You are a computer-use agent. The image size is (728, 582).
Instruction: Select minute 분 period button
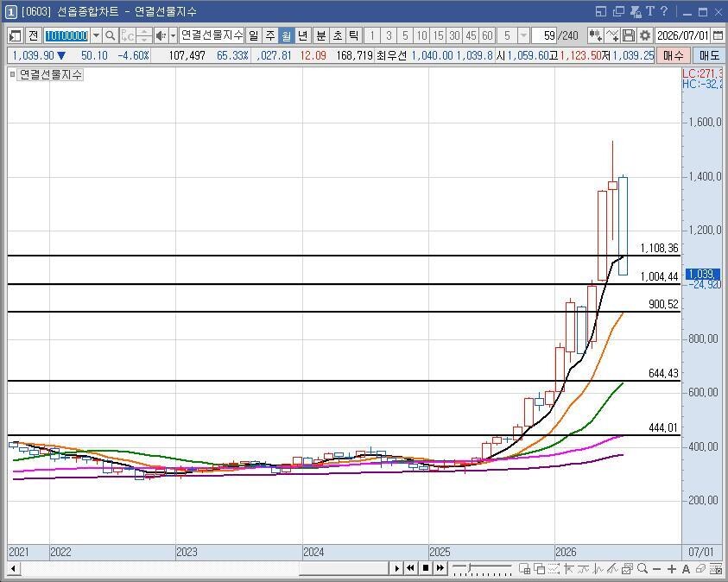click(321, 35)
